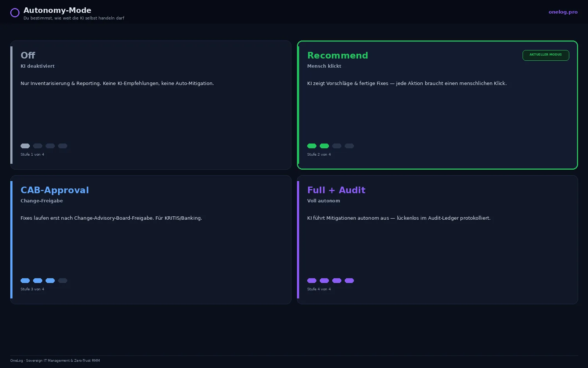
Task: Click the subtitle 'Du bestimmst, wie weit...'
Action: [x=74, y=18]
